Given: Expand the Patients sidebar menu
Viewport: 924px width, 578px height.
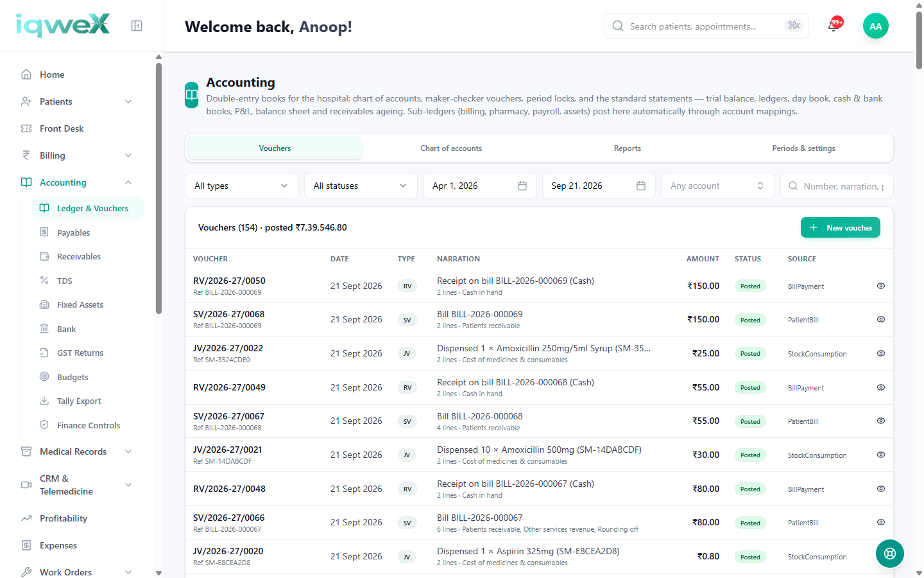Looking at the screenshot, I should tap(77, 101).
